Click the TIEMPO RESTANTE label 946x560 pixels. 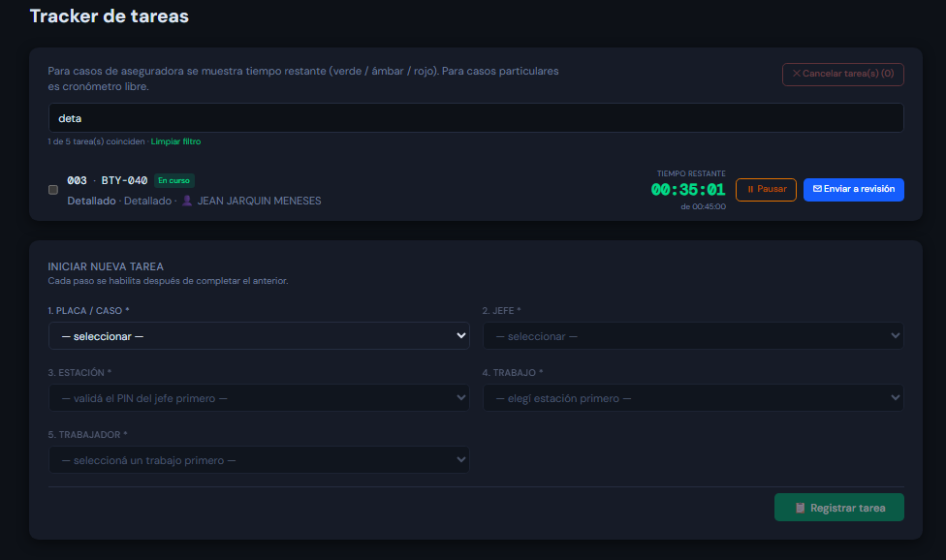click(691, 173)
